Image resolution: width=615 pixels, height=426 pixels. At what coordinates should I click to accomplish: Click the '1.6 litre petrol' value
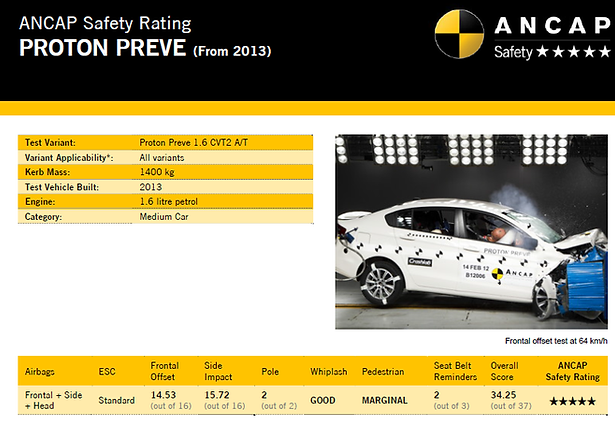coord(169,202)
